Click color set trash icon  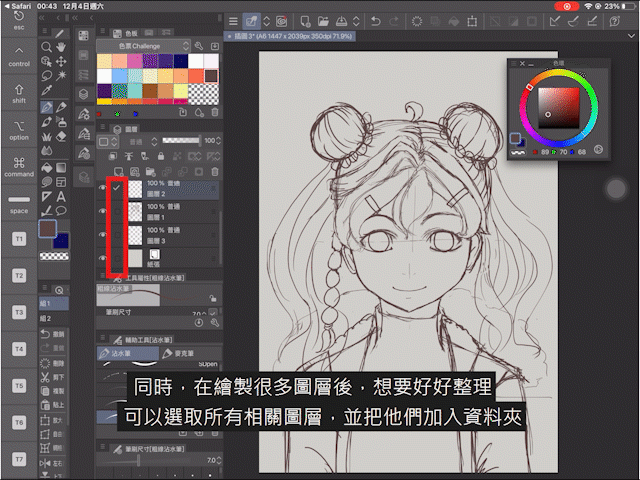[x=215, y=112]
